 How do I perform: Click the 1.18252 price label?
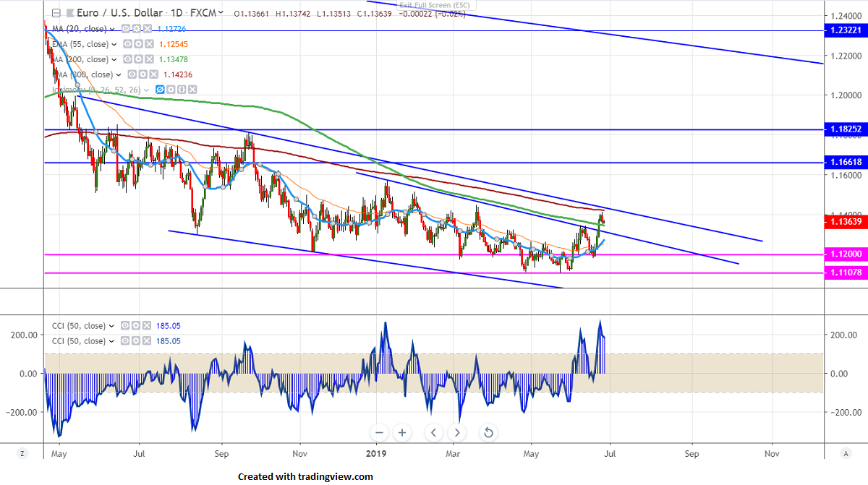click(845, 129)
